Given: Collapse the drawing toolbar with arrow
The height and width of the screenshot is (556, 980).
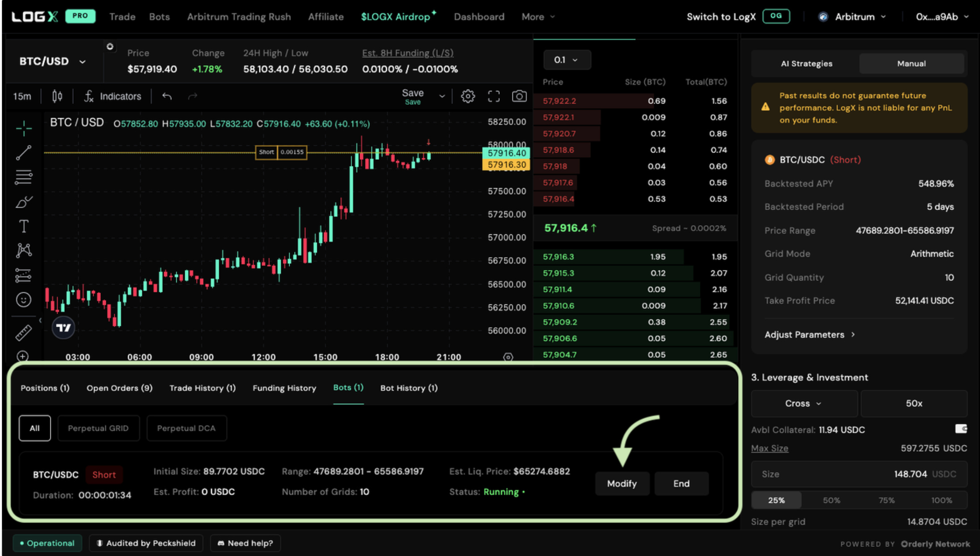Looking at the screenshot, I should click(40, 320).
